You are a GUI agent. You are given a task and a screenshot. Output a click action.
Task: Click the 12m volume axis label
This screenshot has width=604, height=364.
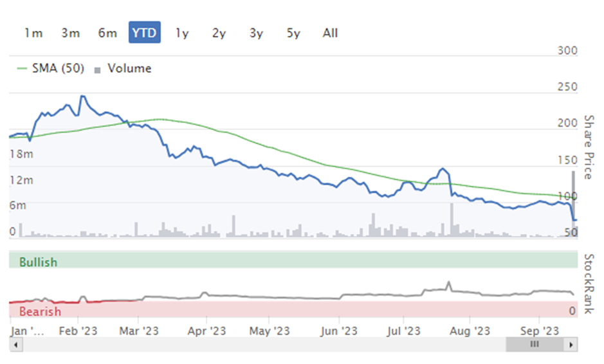pyautogui.click(x=21, y=180)
